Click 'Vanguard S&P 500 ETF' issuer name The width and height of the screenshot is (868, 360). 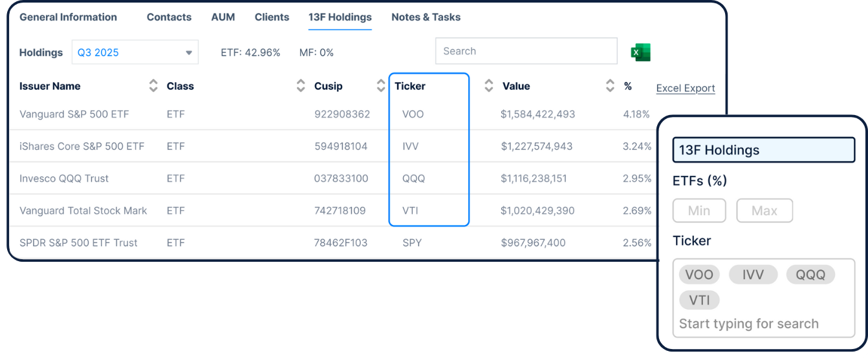[x=74, y=114]
